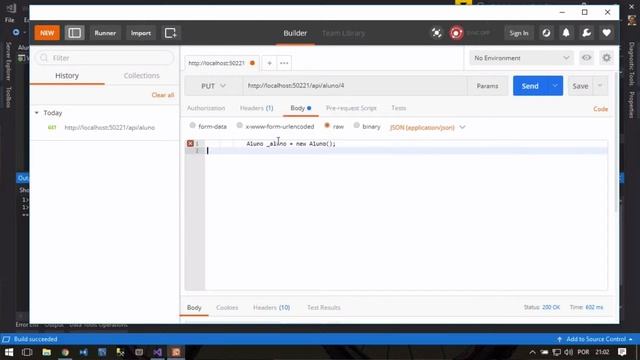Click the code line "Aluno _aluno = new Aluno();"
This screenshot has width=640, height=360.
pyautogui.click(x=291, y=144)
